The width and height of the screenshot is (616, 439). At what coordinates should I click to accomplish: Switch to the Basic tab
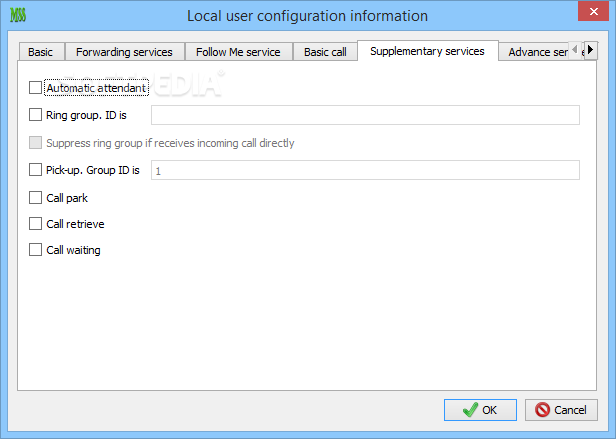41,52
